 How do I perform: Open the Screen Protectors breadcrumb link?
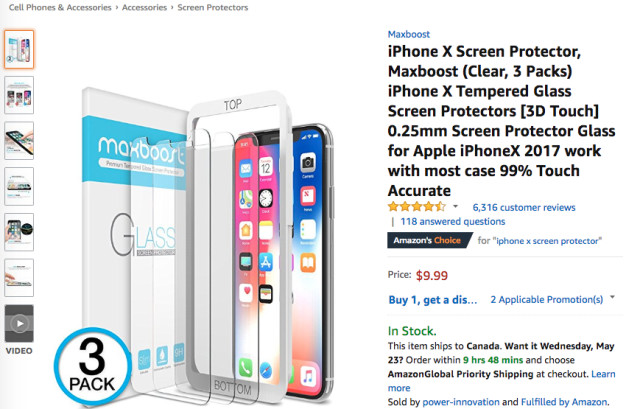(213, 7)
